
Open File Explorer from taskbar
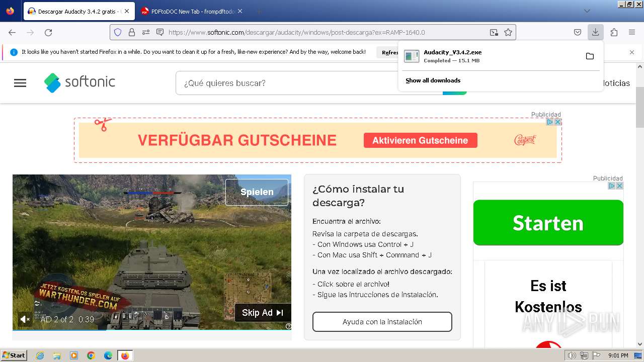pyautogui.click(x=57, y=355)
